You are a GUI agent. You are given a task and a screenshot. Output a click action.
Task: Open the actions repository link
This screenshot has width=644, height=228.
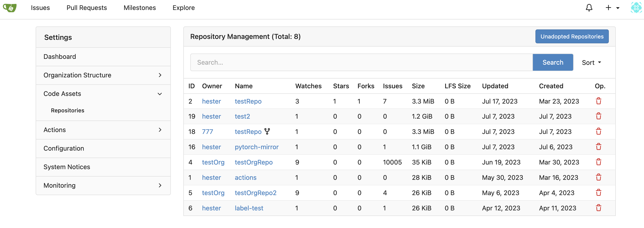pyautogui.click(x=246, y=177)
